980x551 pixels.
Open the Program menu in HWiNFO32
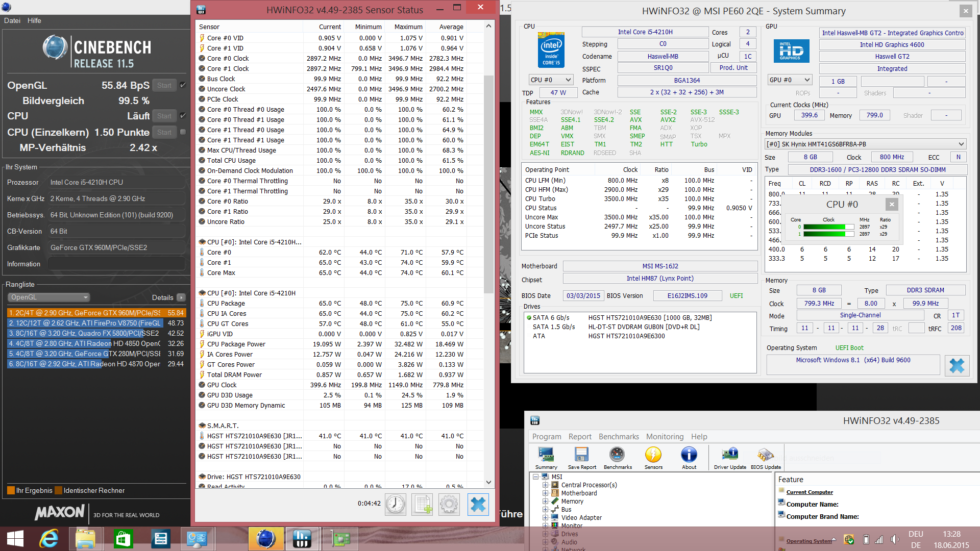click(547, 437)
